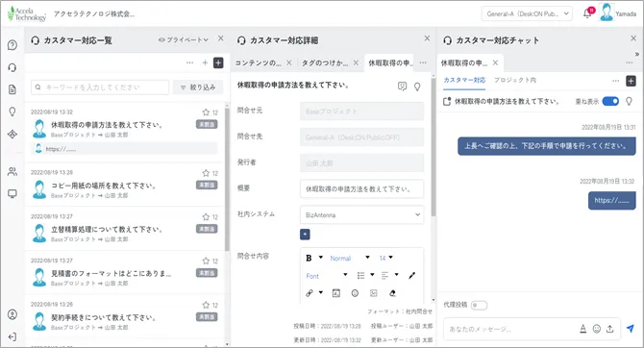This screenshot has height=348, width=644.
Task: Click the 概要 text field
Action: 361,189
